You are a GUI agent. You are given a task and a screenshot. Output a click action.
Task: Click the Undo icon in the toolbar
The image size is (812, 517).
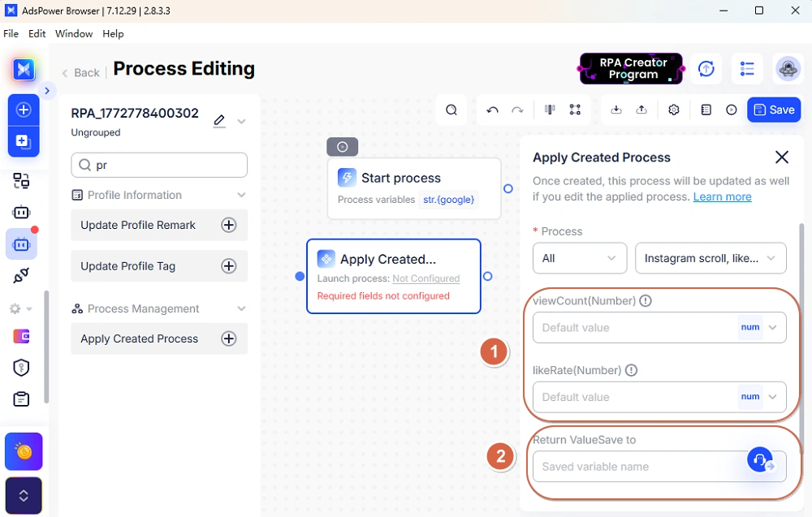492,110
